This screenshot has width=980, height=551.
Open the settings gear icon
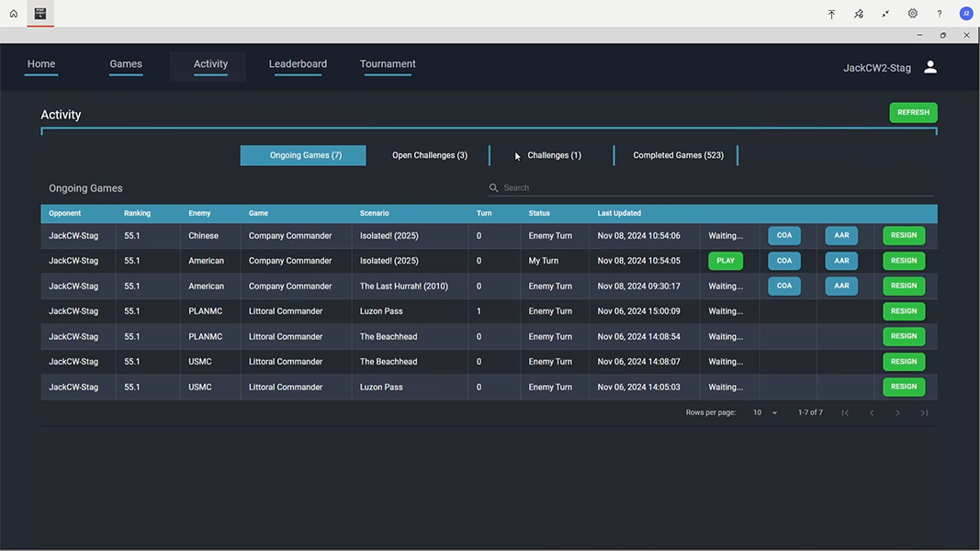point(912,13)
